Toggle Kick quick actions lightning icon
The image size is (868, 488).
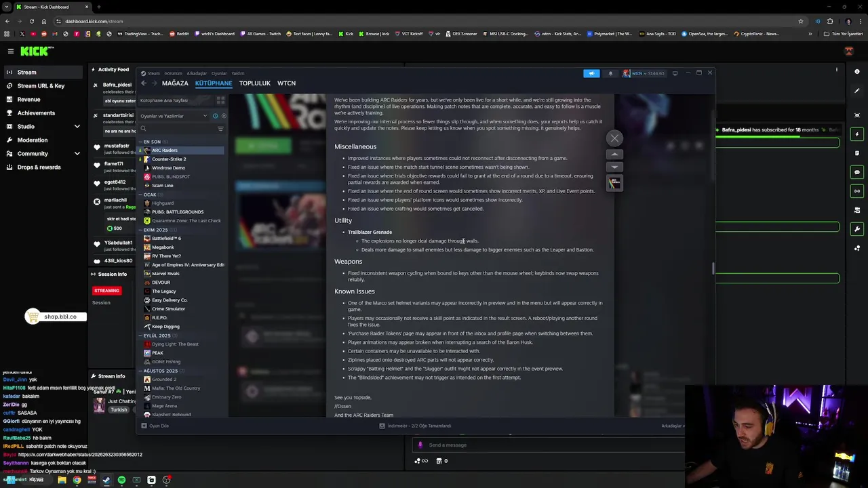point(857,134)
